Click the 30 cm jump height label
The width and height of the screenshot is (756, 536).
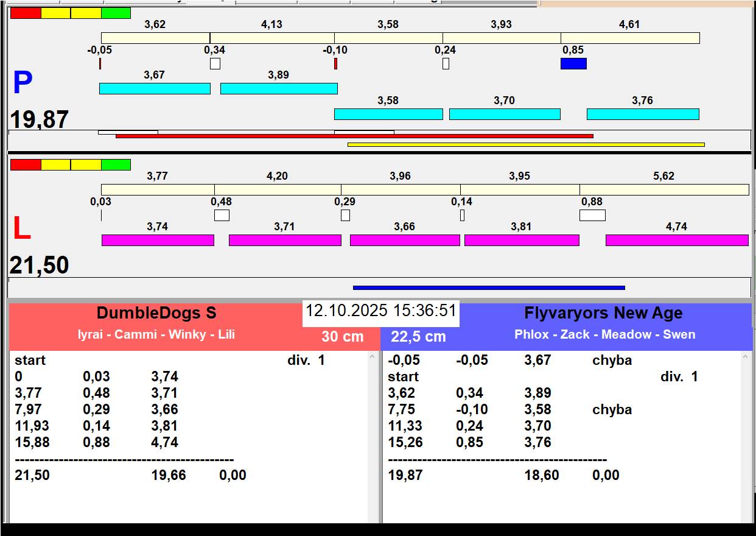[x=343, y=336]
